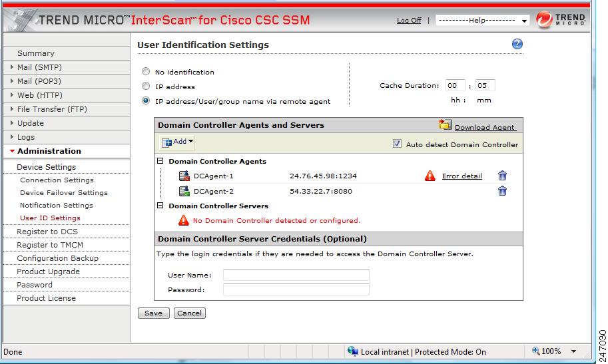Image resolution: width=608 pixels, height=364 pixels.
Task: Open Device Settings in the sidebar
Action: coord(46,166)
